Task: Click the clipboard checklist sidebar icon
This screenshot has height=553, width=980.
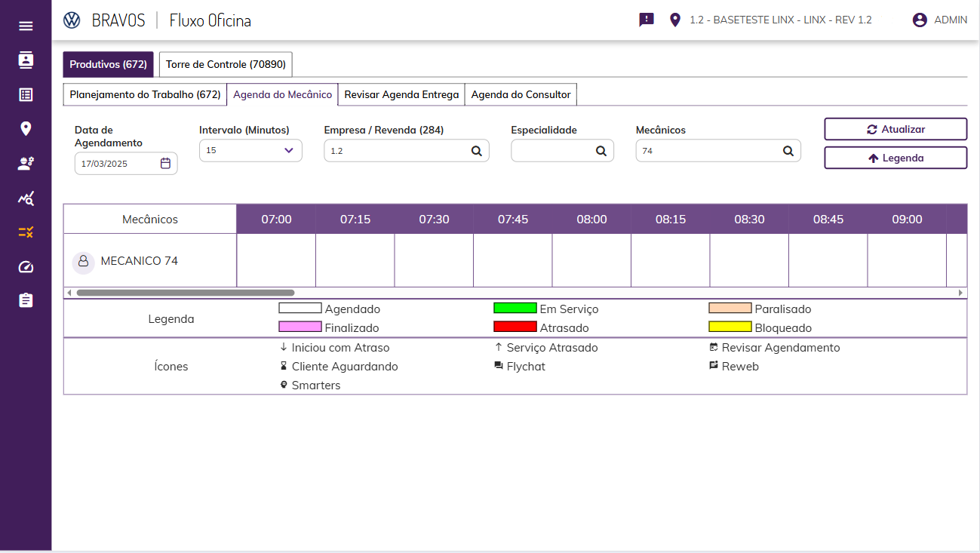Action: point(26,300)
